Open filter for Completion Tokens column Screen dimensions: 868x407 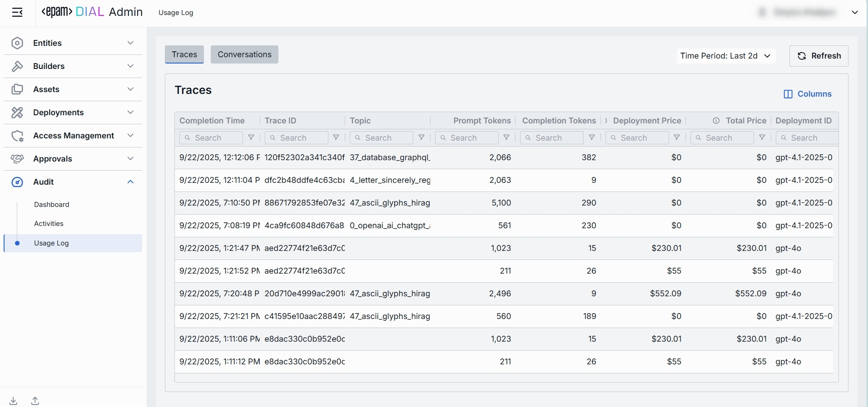pos(592,137)
